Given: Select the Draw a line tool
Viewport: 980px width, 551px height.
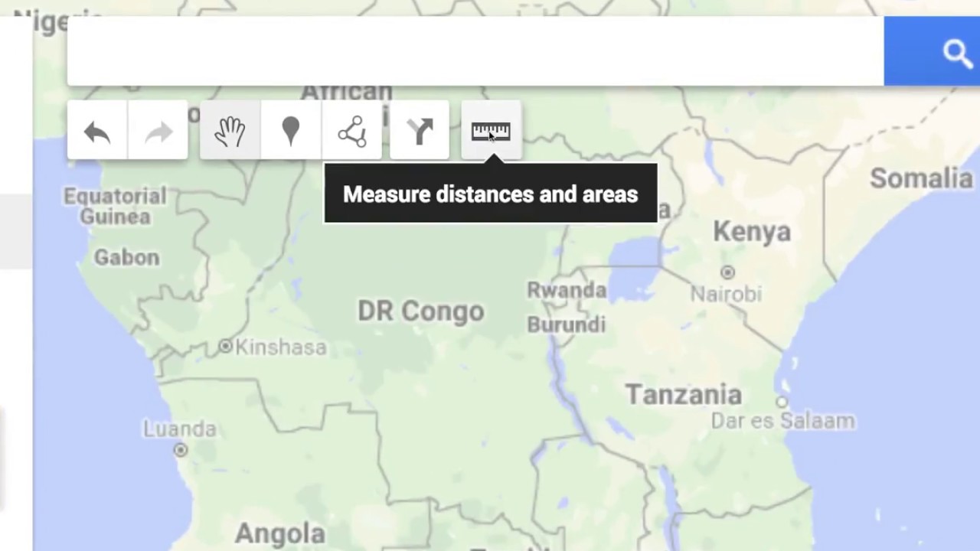Looking at the screenshot, I should [x=352, y=132].
